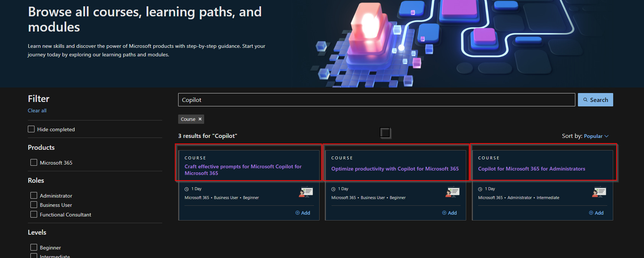Add Copilot for Microsoft 365 for Administrators course
644x258 pixels.
(596, 213)
